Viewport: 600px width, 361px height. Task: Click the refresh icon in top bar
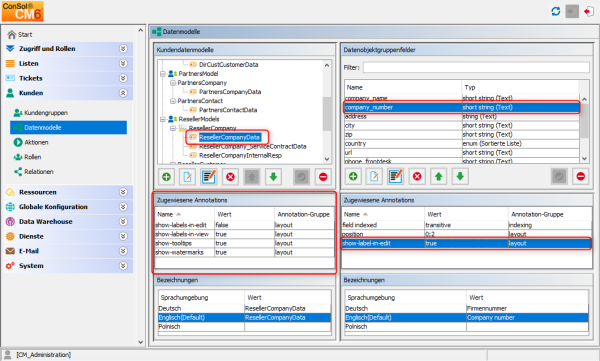pos(556,11)
